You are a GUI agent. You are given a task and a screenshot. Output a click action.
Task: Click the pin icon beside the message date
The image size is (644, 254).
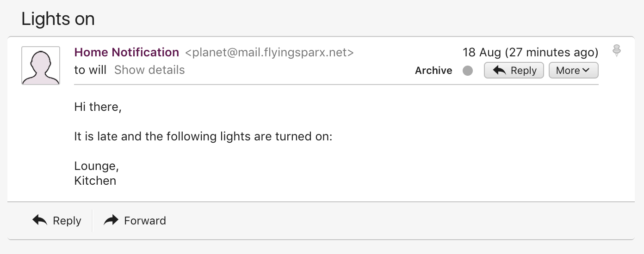(616, 50)
